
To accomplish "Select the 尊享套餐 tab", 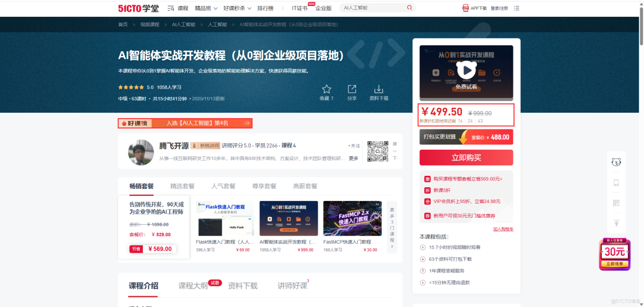I will [x=264, y=186].
